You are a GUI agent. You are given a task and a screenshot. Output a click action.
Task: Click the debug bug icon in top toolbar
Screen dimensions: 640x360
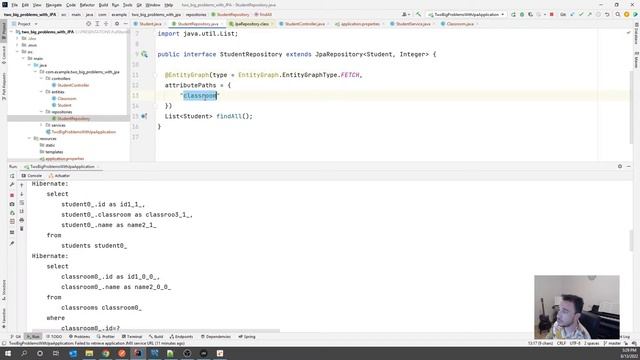coord(522,14)
